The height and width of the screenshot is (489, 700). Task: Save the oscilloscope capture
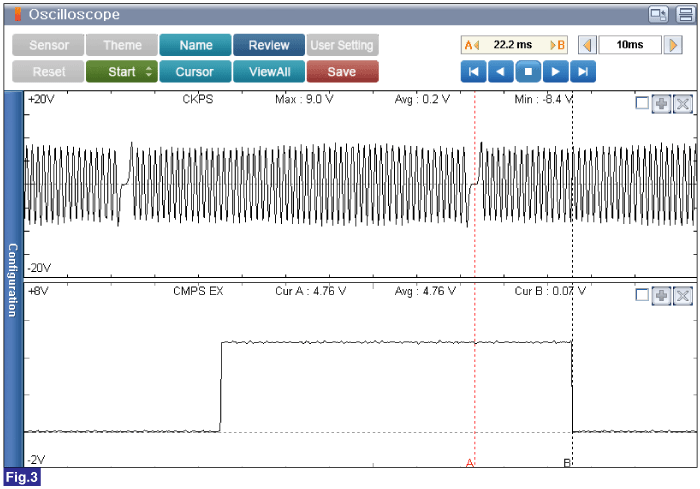click(x=342, y=71)
